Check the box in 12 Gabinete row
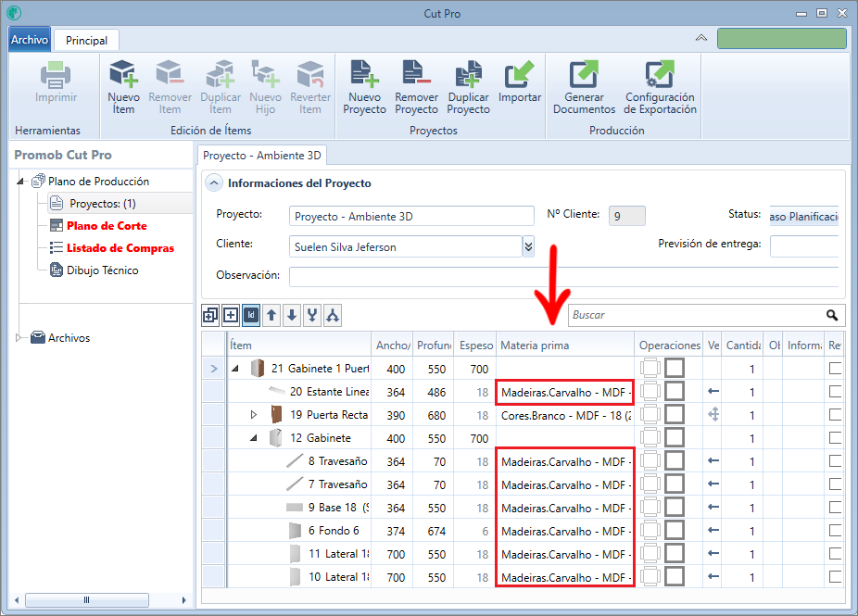 point(835,437)
